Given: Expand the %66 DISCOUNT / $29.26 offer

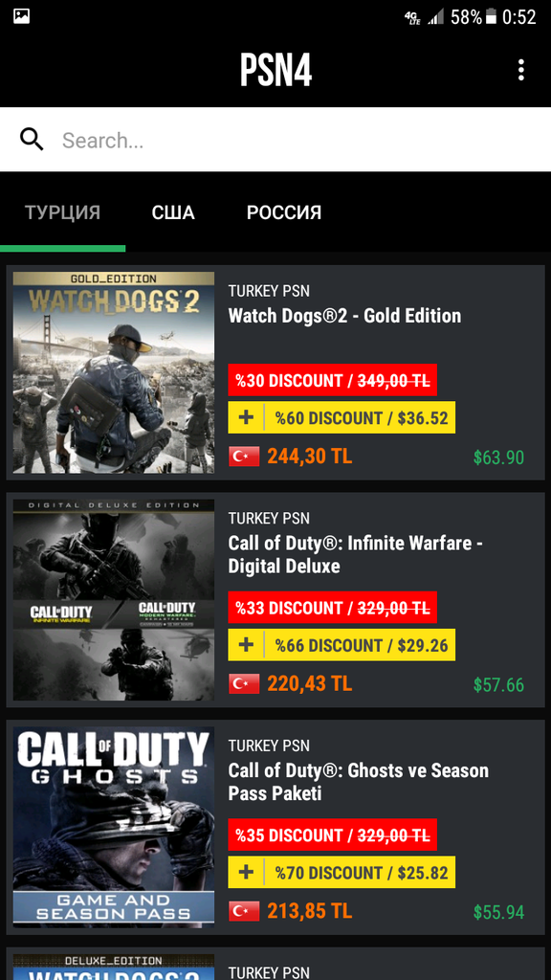Looking at the screenshot, I should 342,645.
